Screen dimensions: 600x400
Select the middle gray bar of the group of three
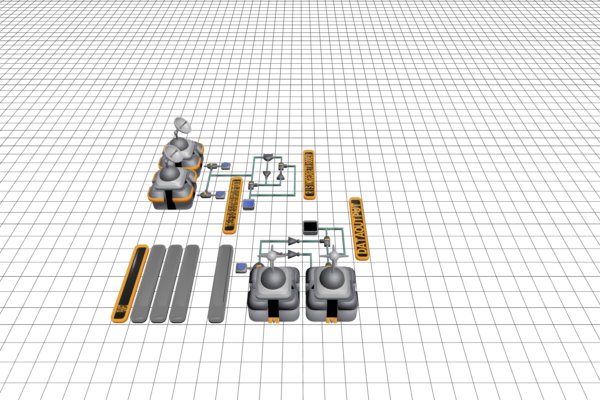tap(166, 284)
